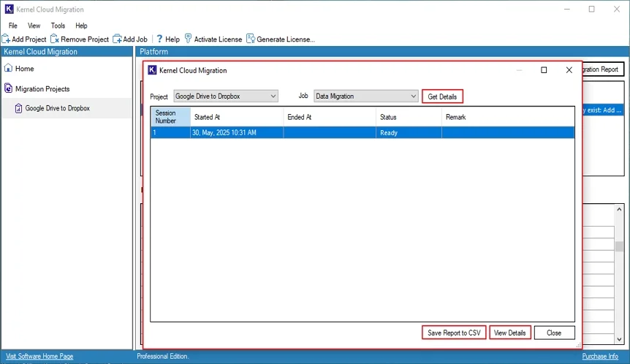Viewport: 630px width, 364px height.
Task: Click the background panel scrollbar thumb
Action: (x=619, y=246)
